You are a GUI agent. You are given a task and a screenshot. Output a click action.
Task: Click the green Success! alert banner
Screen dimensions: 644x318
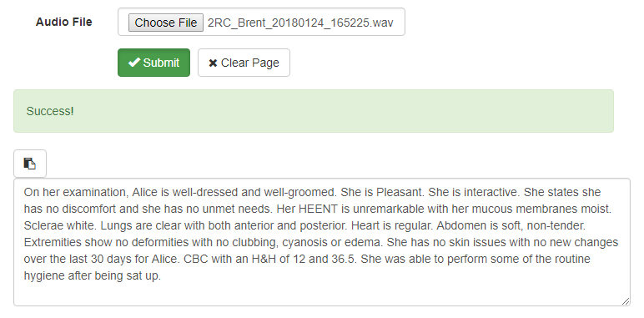tap(314, 111)
